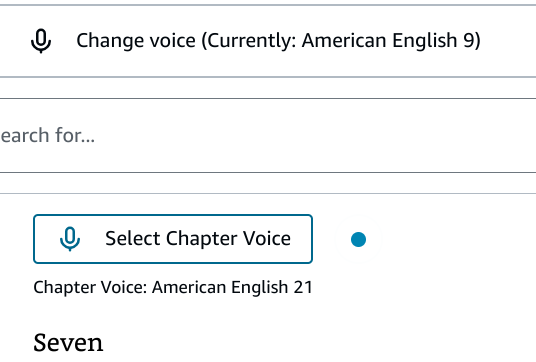Click the text 'Currently: American English 9'

344,41
